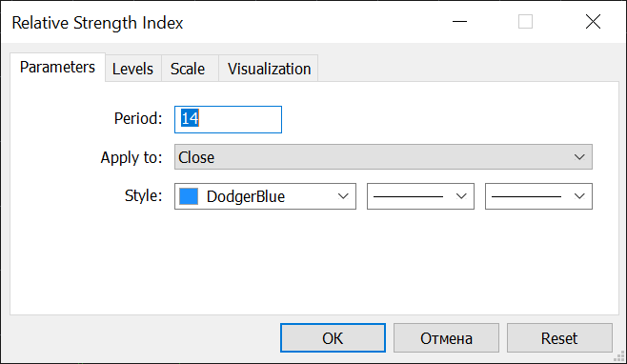Select the Parameters tab
Screen dimensions: 627x364
(57, 68)
